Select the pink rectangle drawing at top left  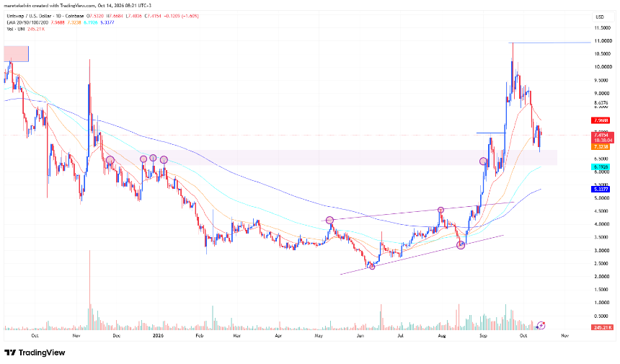coord(16,54)
